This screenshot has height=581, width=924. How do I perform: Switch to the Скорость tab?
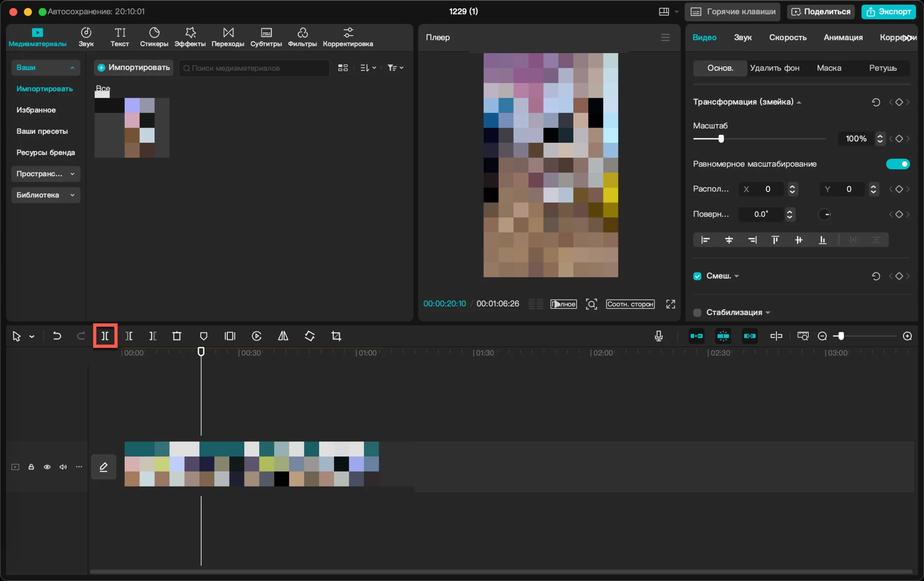point(788,37)
